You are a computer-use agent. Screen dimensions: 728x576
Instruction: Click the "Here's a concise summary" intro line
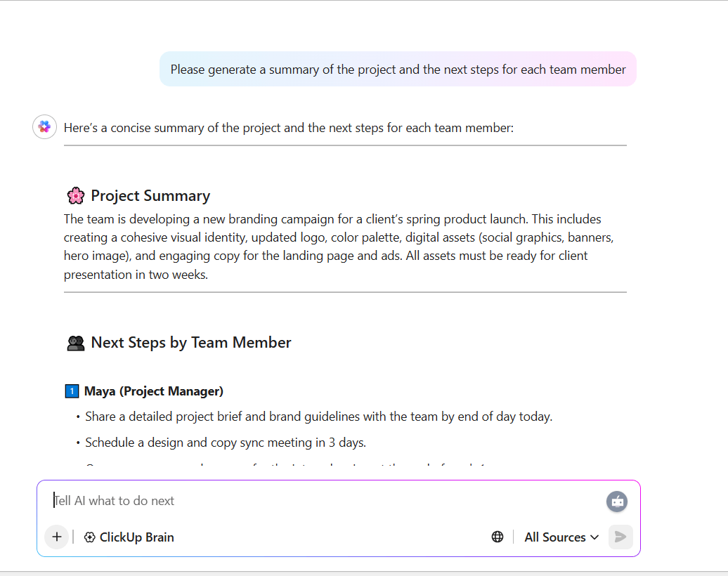[x=289, y=128]
